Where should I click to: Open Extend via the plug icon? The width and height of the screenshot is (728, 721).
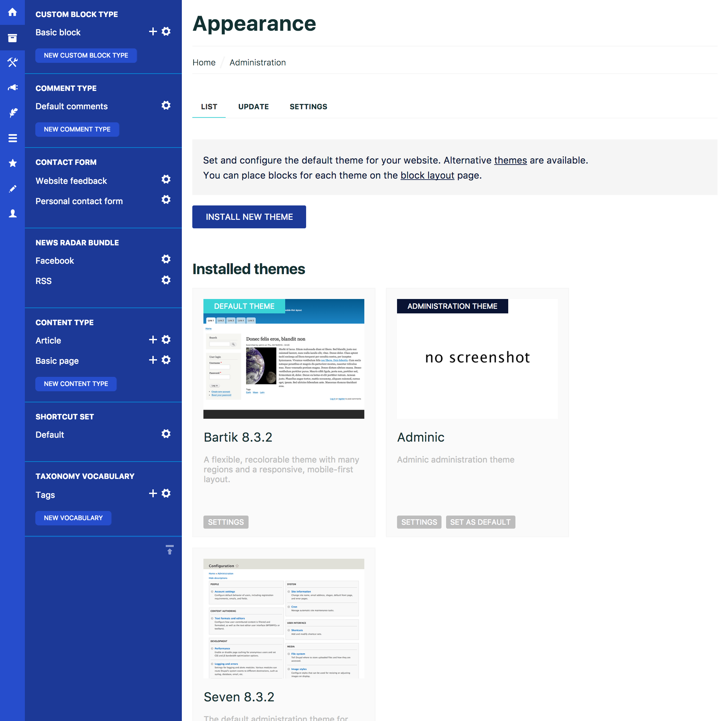[x=12, y=87]
